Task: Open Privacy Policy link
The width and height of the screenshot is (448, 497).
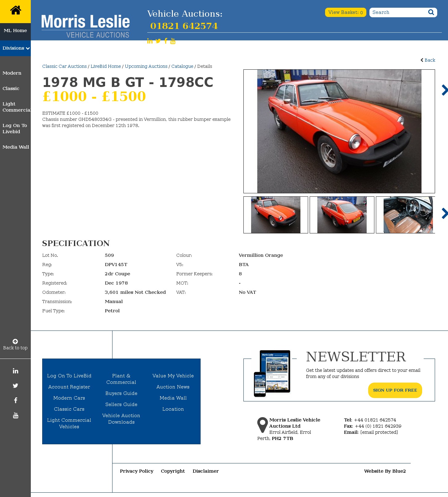Action: (x=137, y=471)
